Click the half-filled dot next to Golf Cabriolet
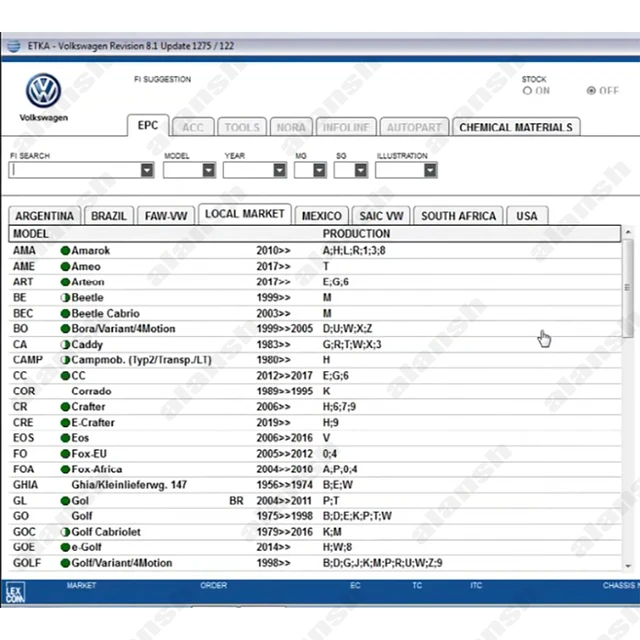 pos(65,532)
